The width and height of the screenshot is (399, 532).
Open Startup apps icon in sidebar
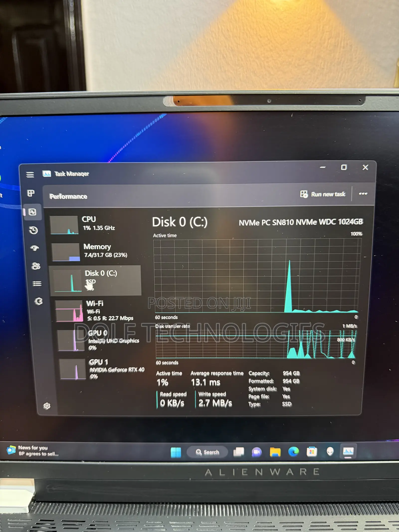coord(35,248)
